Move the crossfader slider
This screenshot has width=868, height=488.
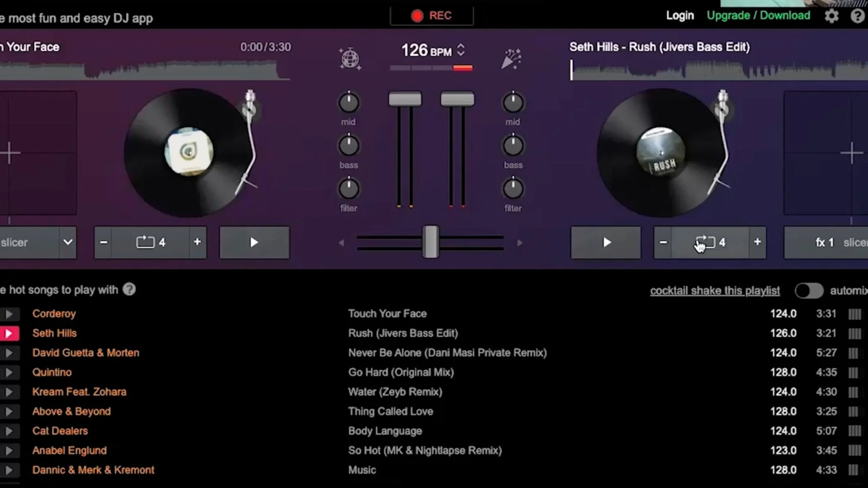pyautogui.click(x=431, y=243)
